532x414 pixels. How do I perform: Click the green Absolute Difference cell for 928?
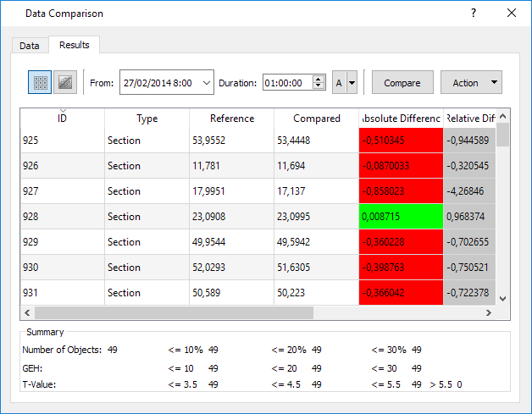[400, 217]
